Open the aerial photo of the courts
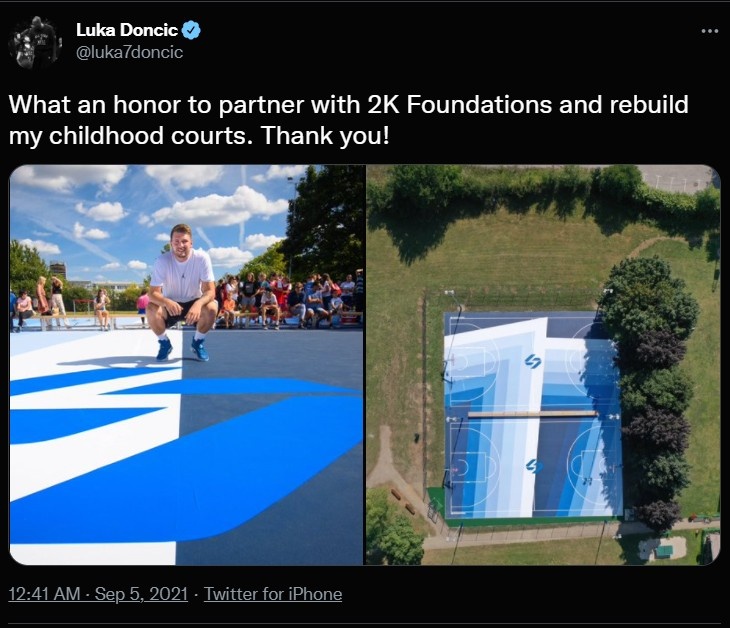This screenshot has height=628, width=730. 543,365
